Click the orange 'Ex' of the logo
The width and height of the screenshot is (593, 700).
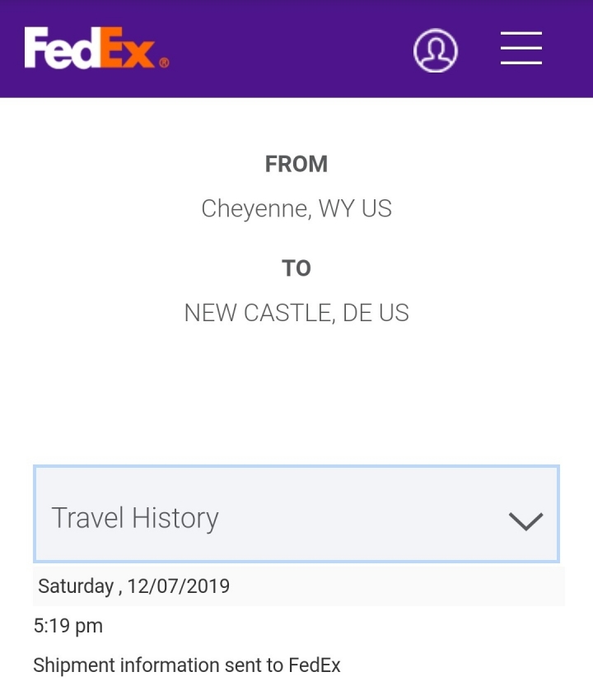[128, 48]
